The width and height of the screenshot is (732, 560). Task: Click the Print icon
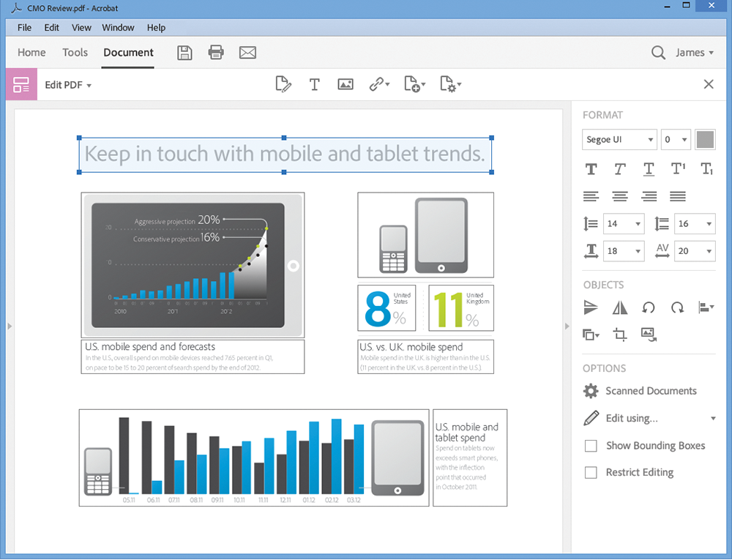(216, 53)
